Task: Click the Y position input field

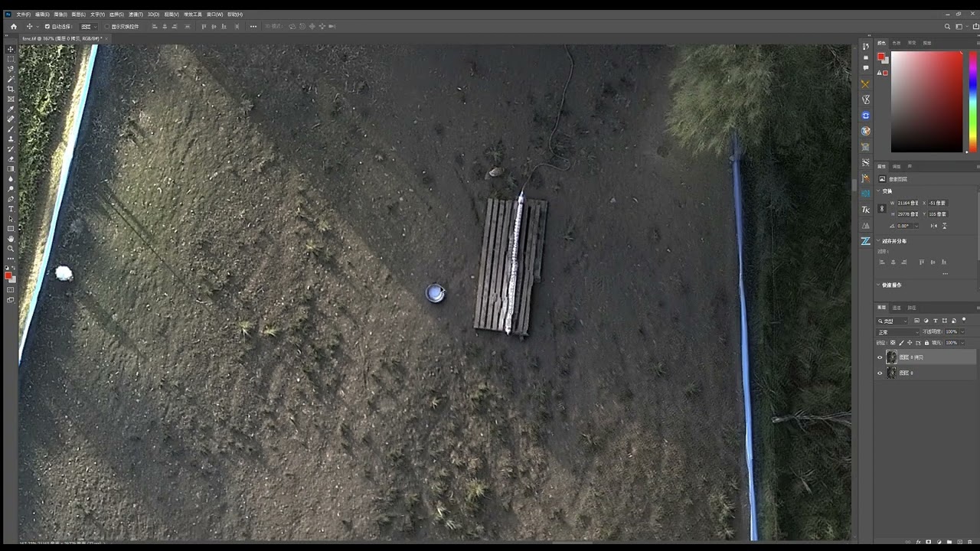Action: tap(938, 214)
